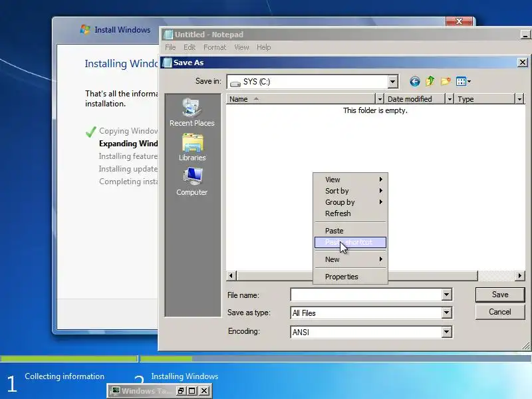The width and height of the screenshot is (532, 399).
Task: Click the Collecting information progress bar
Action: click(69, 358)
